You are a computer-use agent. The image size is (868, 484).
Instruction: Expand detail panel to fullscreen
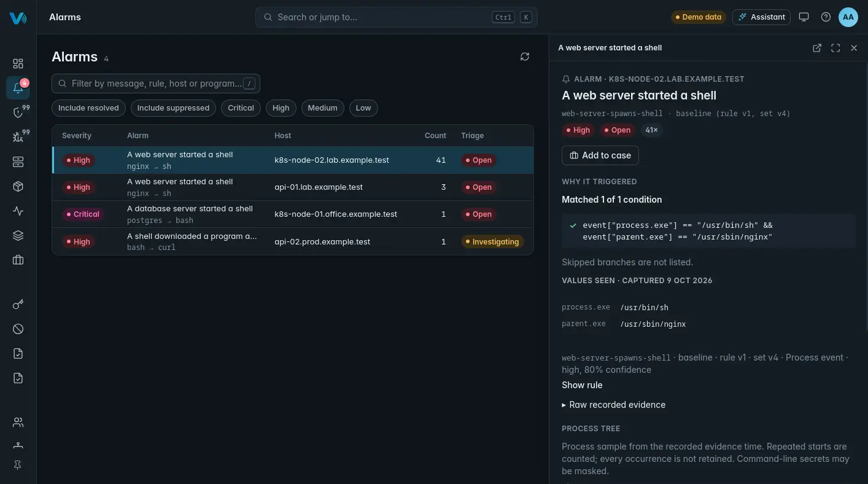(835, 48)
